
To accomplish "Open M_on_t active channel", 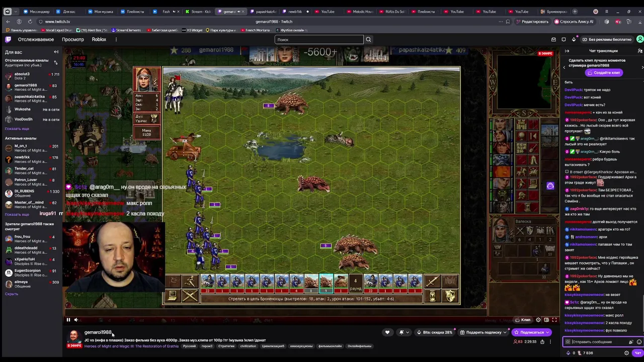I will [x=31, y=148].
